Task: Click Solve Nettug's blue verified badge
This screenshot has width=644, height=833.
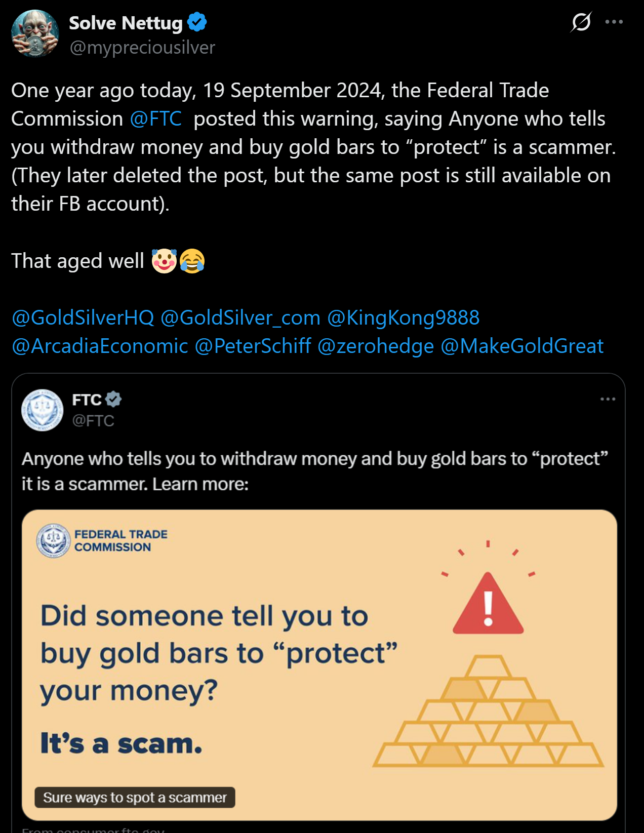Action: tap(197, 22)
